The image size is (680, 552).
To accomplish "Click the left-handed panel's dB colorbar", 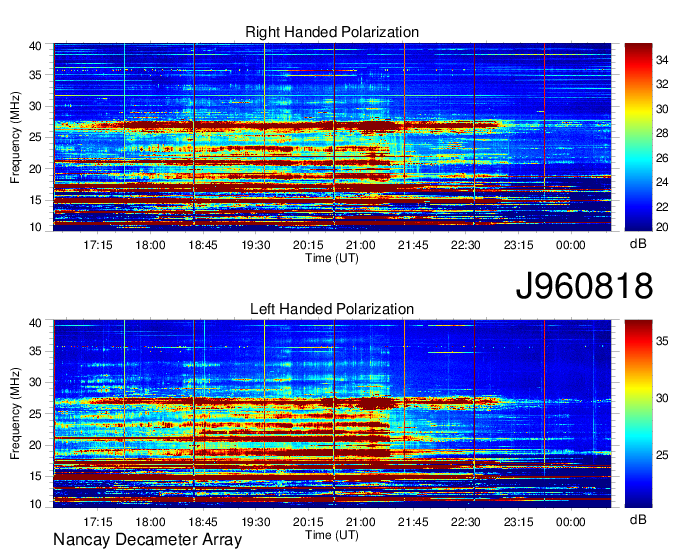I will [638, 414].
